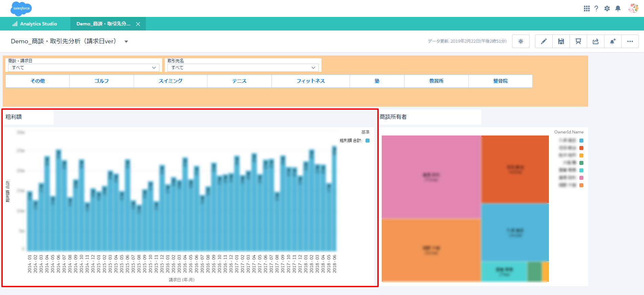Click the help question mark icon

(x=596, y=8)
